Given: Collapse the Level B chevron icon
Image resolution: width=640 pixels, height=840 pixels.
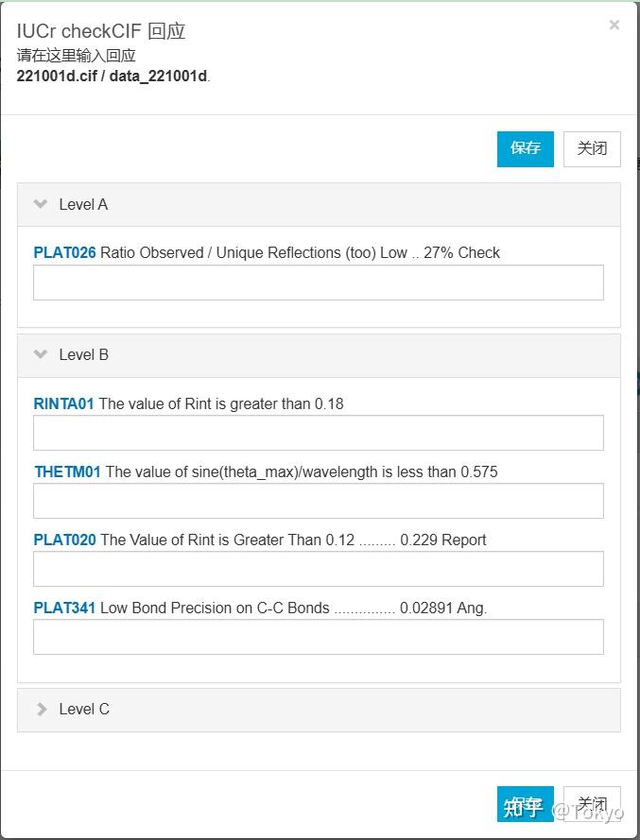Looking at the screenshot, I should pos(41,354).
